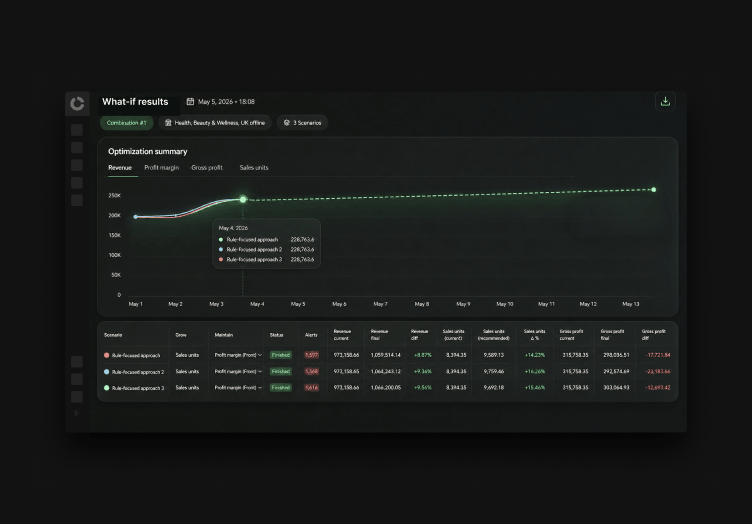The width and height of the screenshot is (752, 524).
Task: Click the Revenue final column header
Action: [379, 335]
